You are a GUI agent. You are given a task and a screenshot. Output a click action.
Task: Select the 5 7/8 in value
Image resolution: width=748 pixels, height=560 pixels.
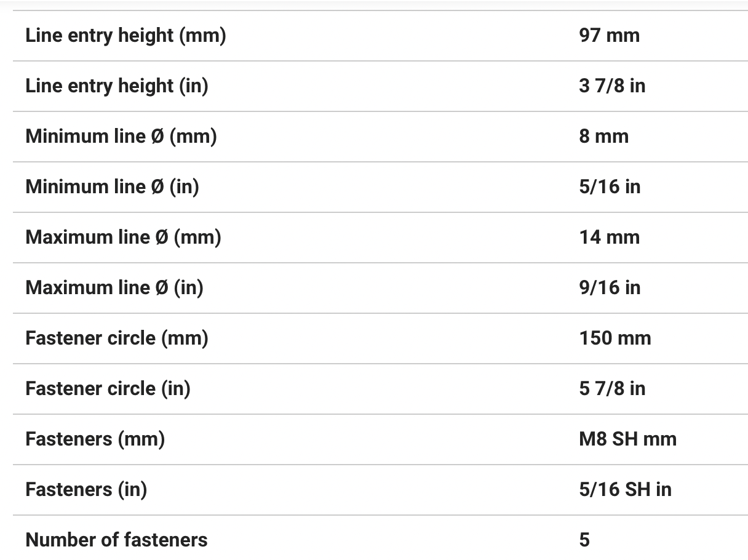(x=612, y=389)
